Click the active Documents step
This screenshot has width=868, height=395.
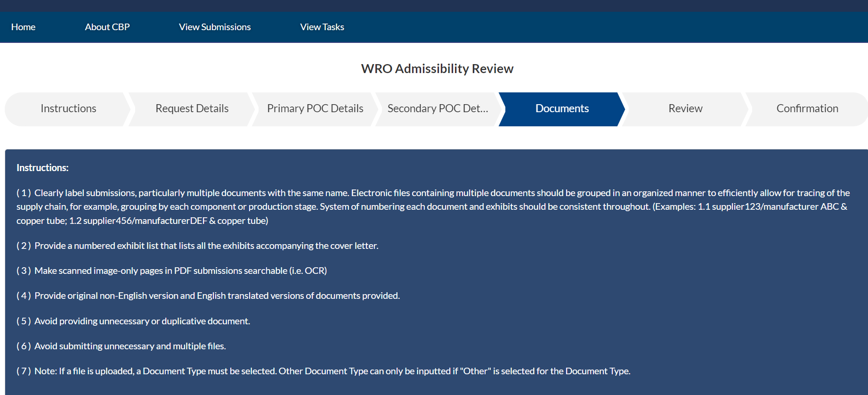point(562,108)
